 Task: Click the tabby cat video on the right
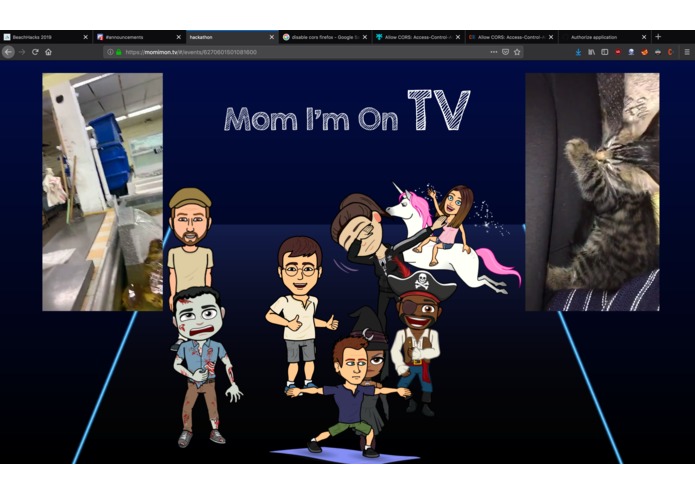592,192
